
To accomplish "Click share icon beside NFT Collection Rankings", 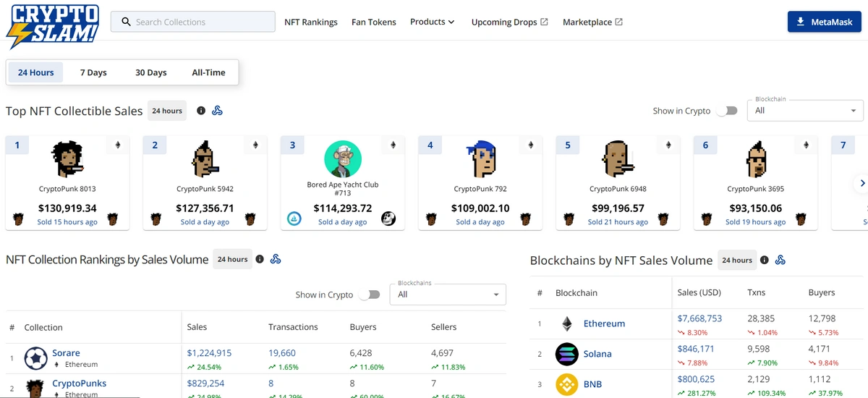I will (276, 259).
